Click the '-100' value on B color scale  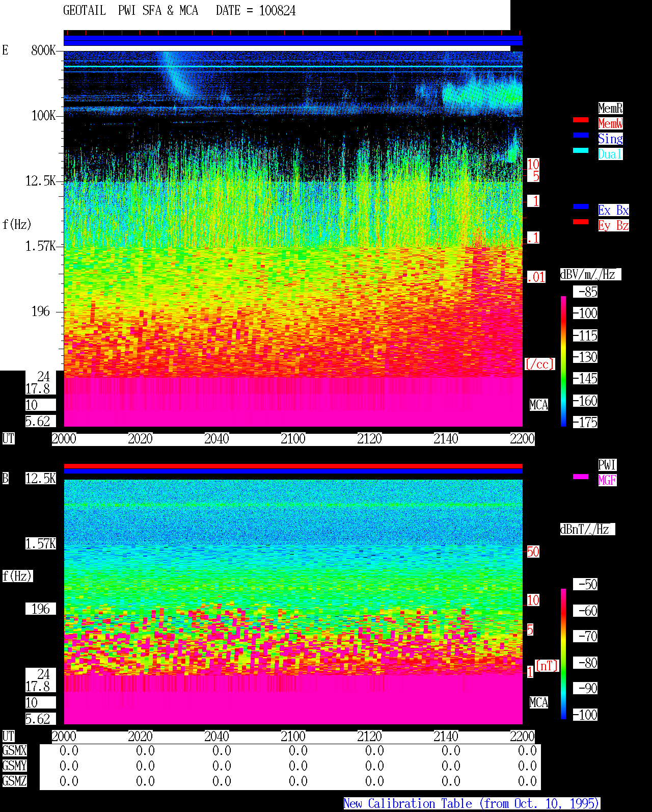tap(585, 715)
